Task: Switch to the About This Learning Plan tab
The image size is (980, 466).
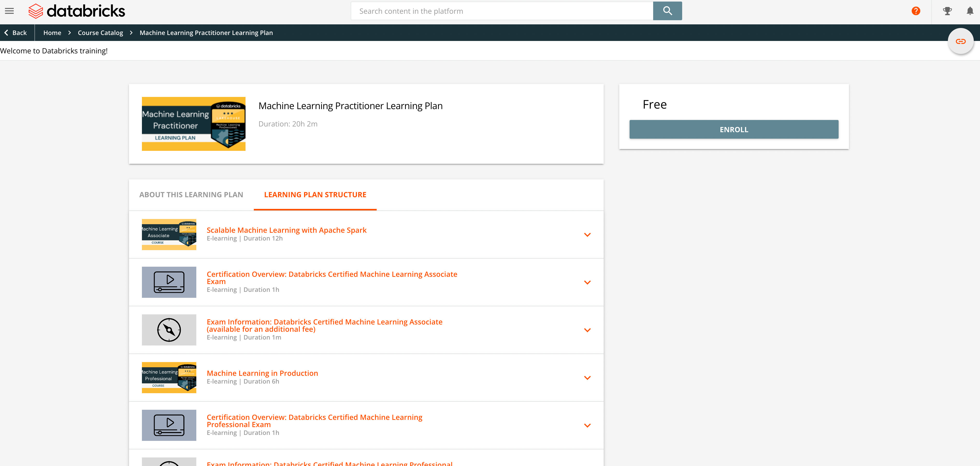Action: (x=191, y=195)
